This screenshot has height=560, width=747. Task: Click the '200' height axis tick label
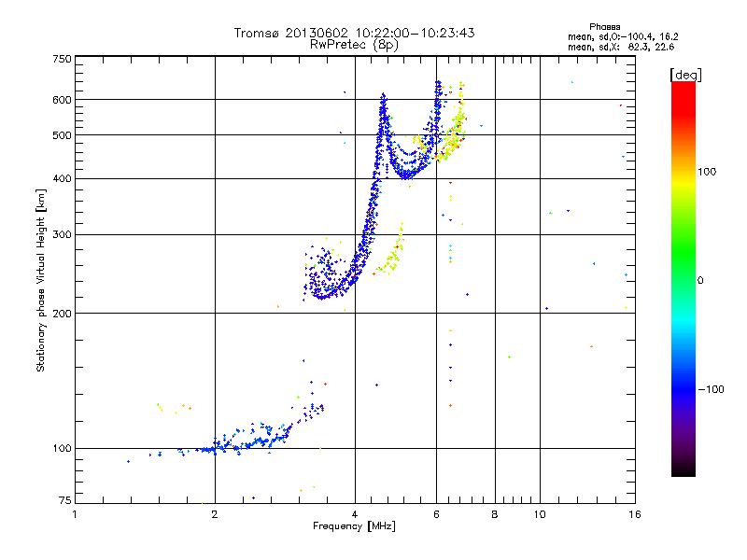pyautogui.click(x=62, y=314)
